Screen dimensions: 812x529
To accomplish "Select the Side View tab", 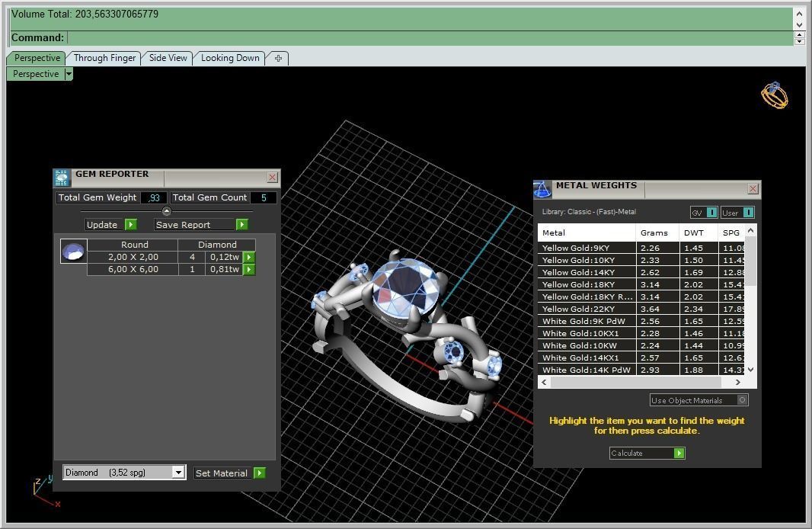I will click(168, 58).
